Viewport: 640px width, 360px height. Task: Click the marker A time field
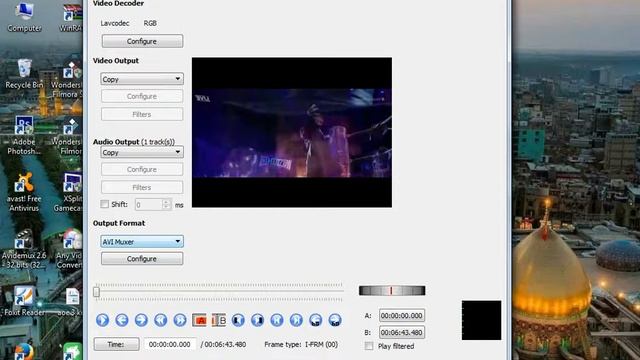pyautogui.click(x=402, y=316)
